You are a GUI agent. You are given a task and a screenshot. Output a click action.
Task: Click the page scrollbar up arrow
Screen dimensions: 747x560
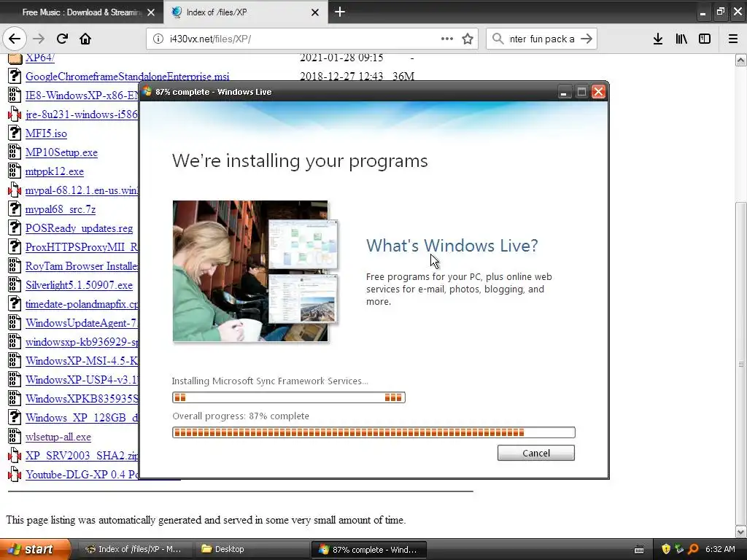tap(741, 60)
